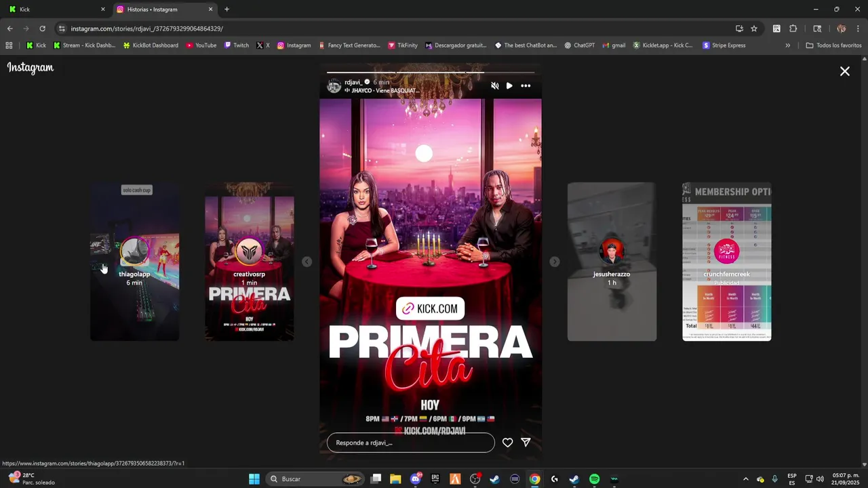Image resolution: width=868 pixels, height=488 pixels.
Task: Click the 'Responde a rdjavi_...' reply field
Action: (x=410, y=443)
